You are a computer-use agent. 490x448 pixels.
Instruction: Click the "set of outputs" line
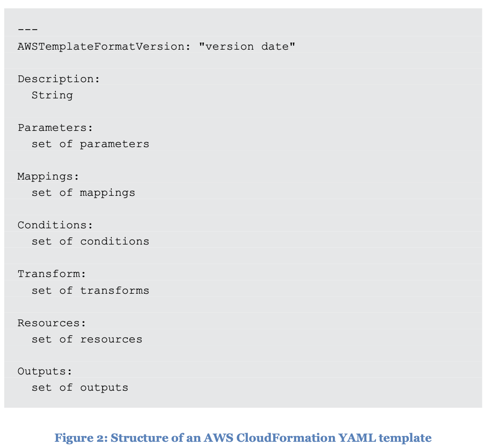pyautogui.click(x=80, y=387)
